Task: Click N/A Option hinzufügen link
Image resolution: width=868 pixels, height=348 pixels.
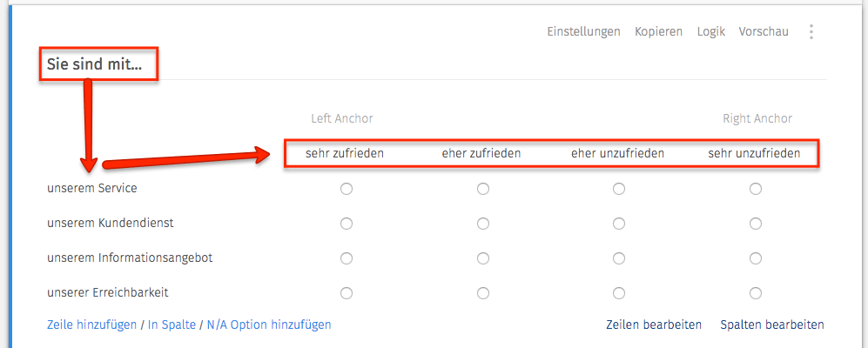Action: coord(269,325)
